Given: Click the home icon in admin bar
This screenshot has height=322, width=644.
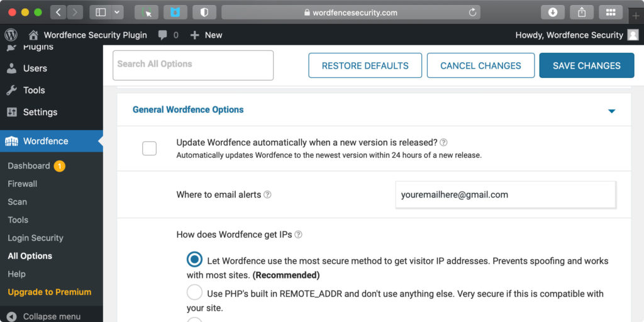Looking at the screenshot, I should 33,35.
